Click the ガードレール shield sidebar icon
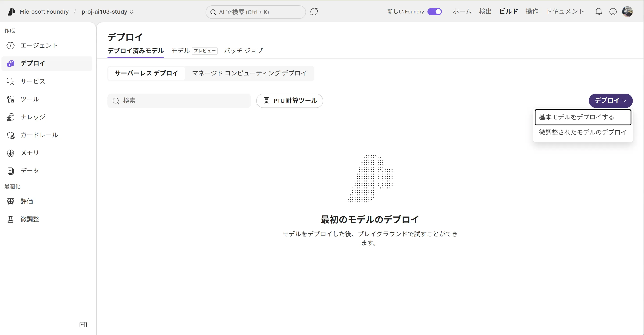 11,135
